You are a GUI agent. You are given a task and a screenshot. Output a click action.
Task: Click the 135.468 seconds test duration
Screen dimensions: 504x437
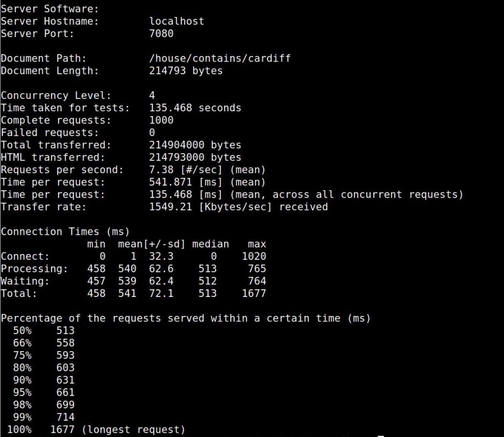pyautogui.click(x=195, y=108)
